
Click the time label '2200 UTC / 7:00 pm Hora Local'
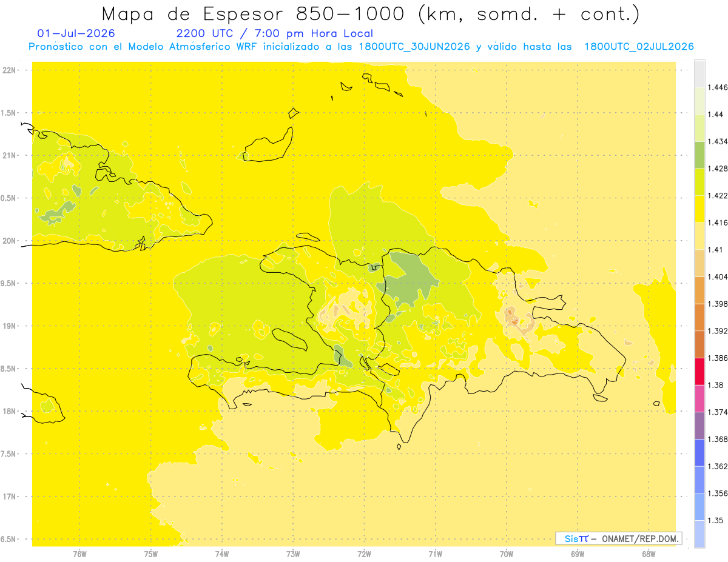[275, 33]
